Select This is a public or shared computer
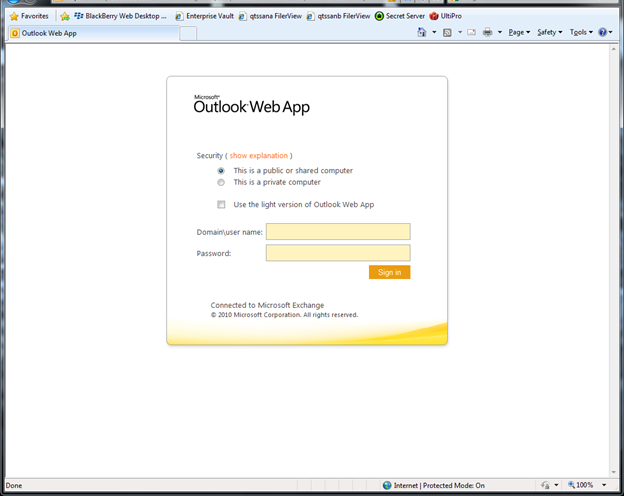The height and width of the screenshot is (497, 625). (221, 171)
